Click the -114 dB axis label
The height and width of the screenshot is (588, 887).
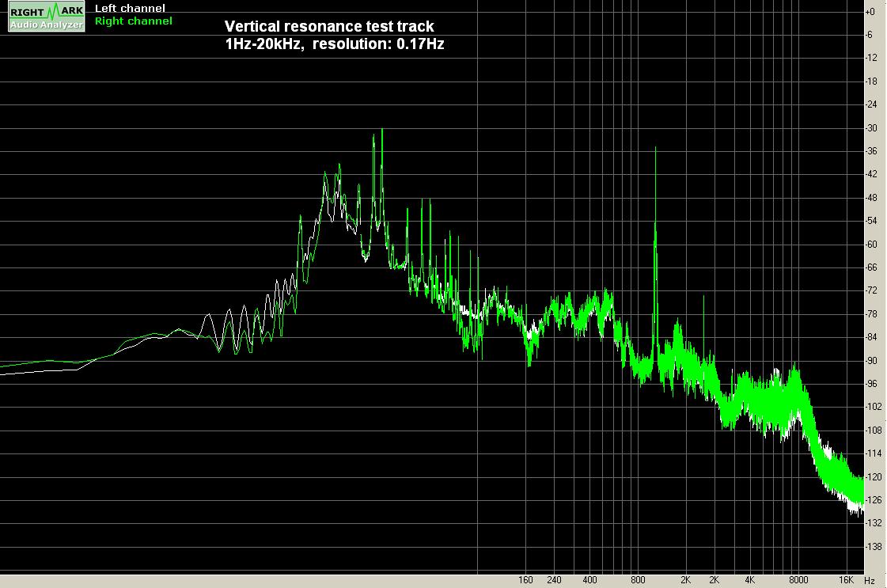(x=873, y=454)
